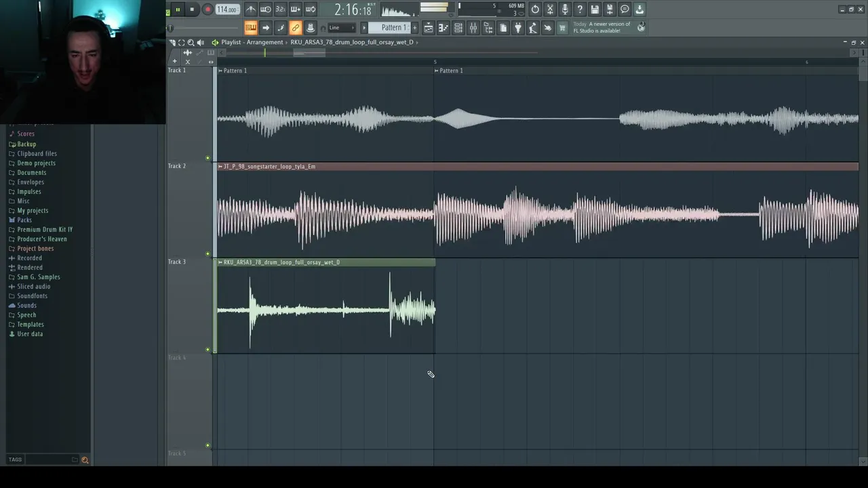Click the tempo value 114.000
The height and width of the screenshot is (488, 868).
227,9
